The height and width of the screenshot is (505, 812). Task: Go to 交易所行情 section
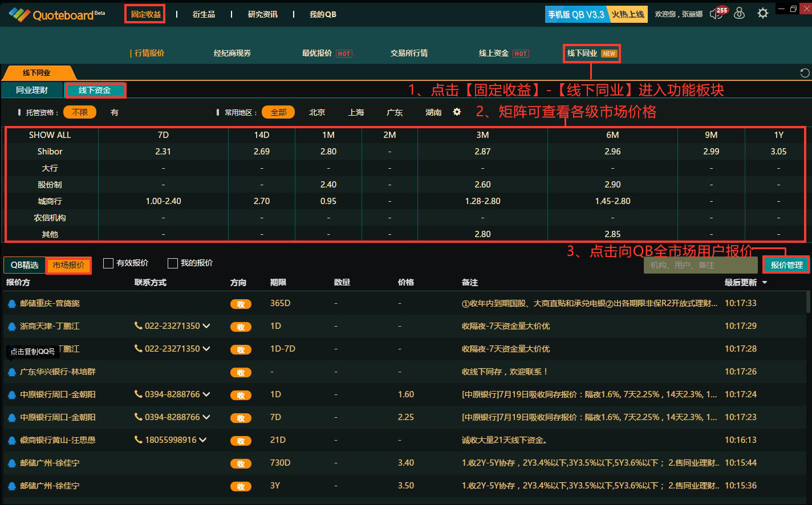click(x=409, y=53)
